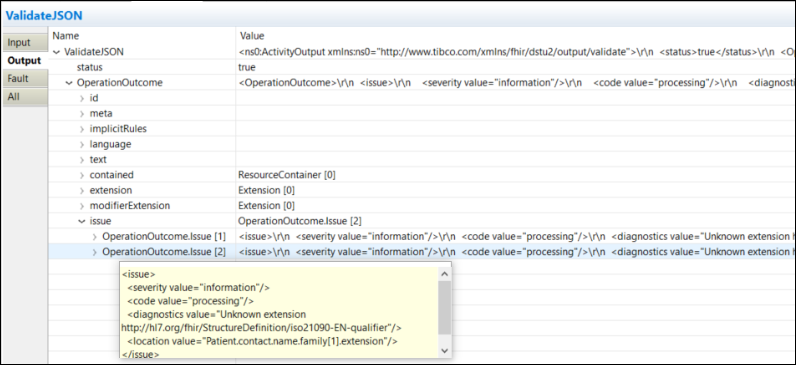The width and height of the screenshot is (796, 365).
Task: Expand the id node
Action: pos(82,98)
